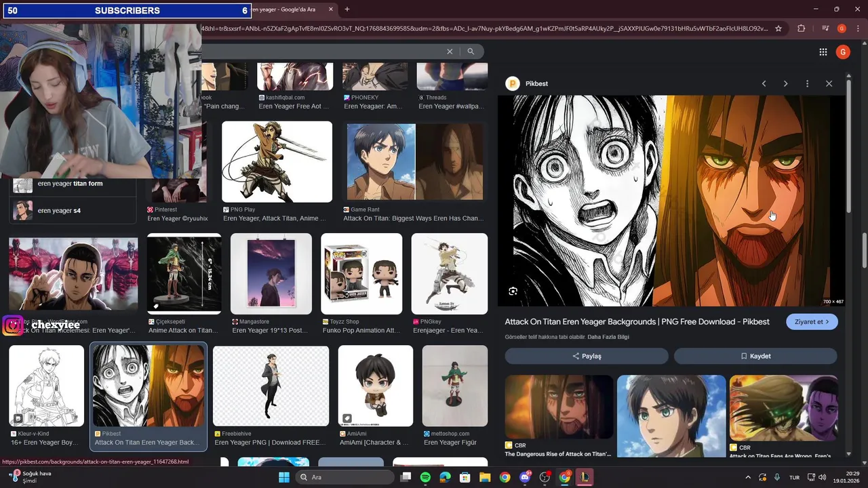Open Chrome profile avatar in toolbar
Screen dimensions: 868x488
click(x=842, y=28)
